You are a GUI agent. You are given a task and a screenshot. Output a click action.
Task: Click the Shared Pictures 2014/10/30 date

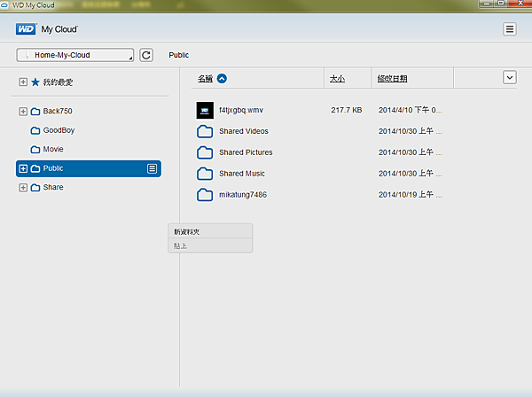pyautogui.click(x=411, y=152)
